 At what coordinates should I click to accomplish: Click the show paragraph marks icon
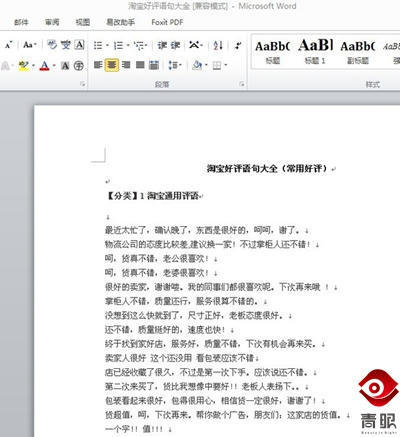pos(238,45)
